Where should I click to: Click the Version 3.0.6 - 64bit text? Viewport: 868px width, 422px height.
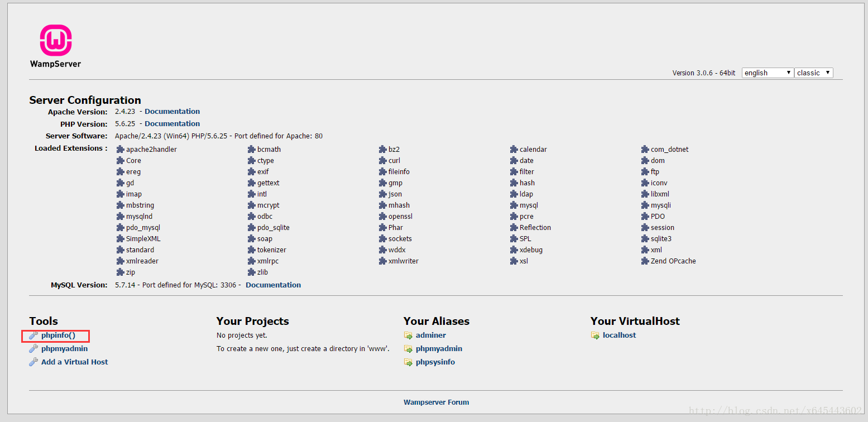tap(704, 73)
